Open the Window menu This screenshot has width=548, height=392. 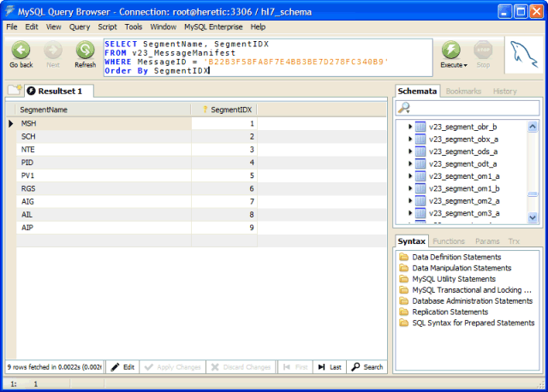164,27
